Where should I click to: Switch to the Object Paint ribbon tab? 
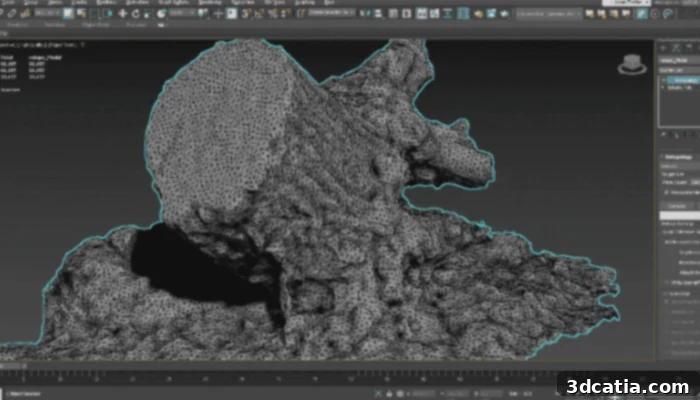(96, 25)
